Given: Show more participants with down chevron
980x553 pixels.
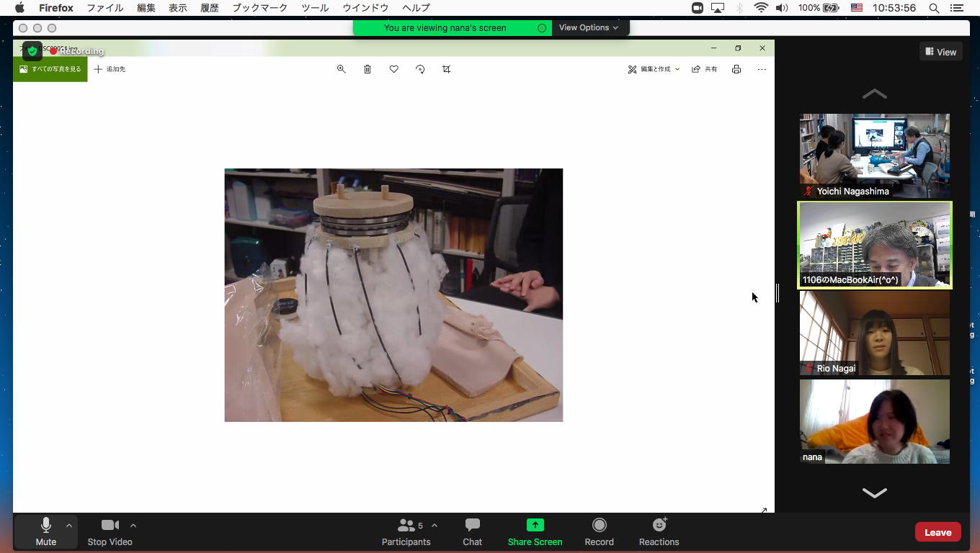Looking at the screenshot, I should click(x=874, y=493).
